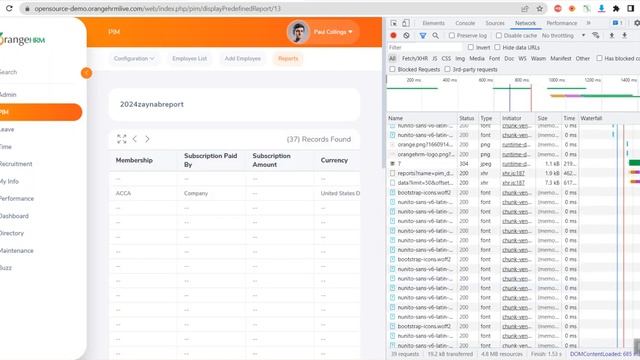Toggle the device toolbar icon in DevTools
The image size is (640, 360).
(406, 23)
